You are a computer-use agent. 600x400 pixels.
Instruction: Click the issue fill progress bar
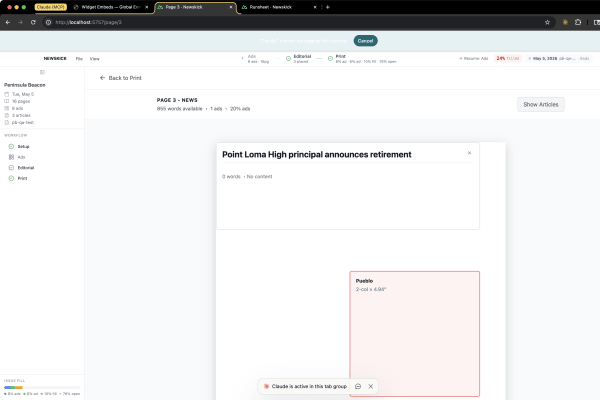click(x=42, y=387)
